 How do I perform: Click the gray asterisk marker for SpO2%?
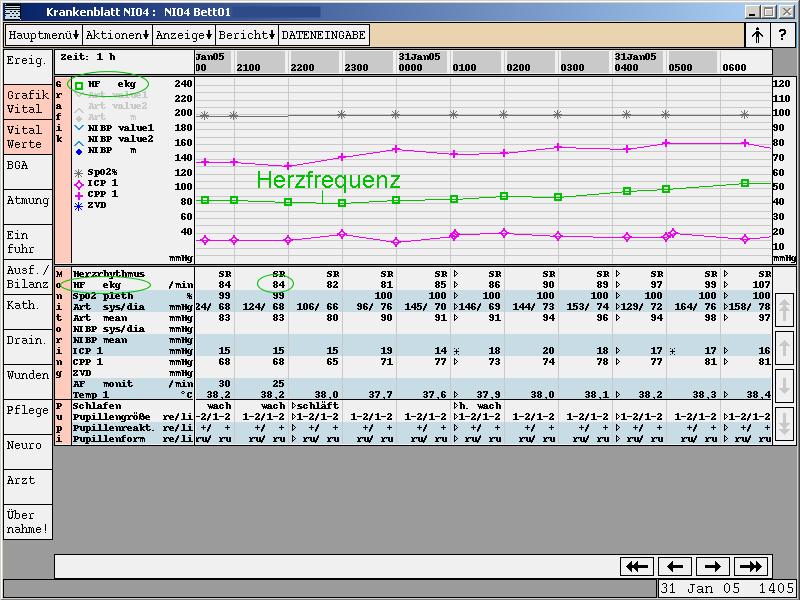click(79, 173)
